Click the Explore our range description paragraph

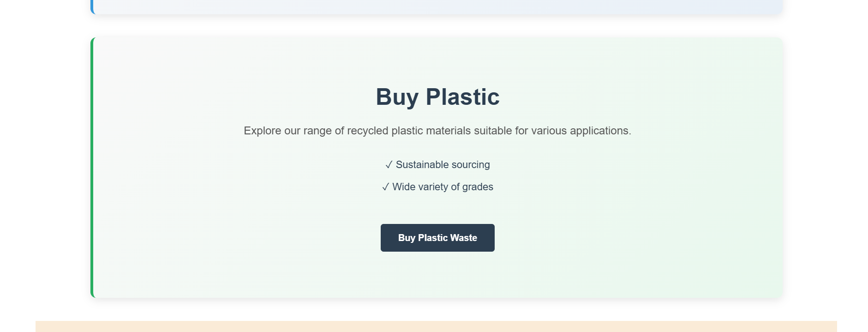437,131
